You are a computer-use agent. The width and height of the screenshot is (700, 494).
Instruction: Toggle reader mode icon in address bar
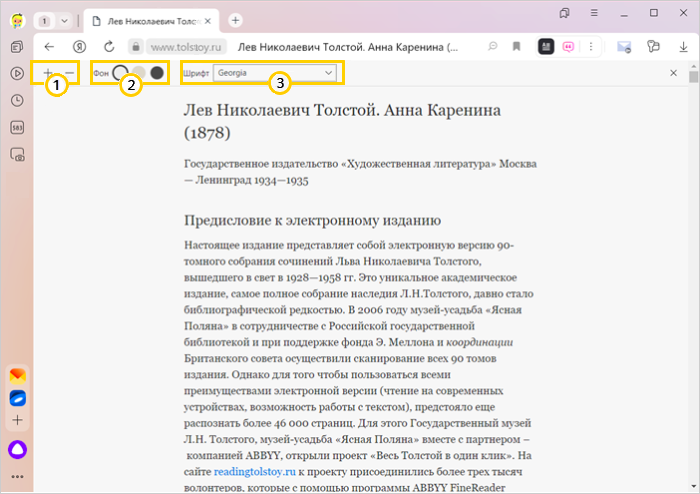pos(546,46)
